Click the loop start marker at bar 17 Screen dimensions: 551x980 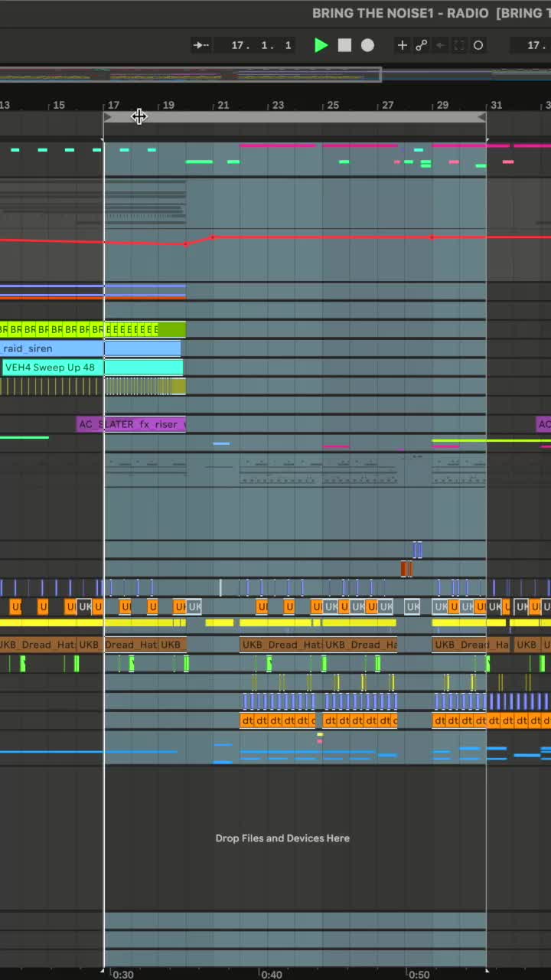[x=106, y=117]
